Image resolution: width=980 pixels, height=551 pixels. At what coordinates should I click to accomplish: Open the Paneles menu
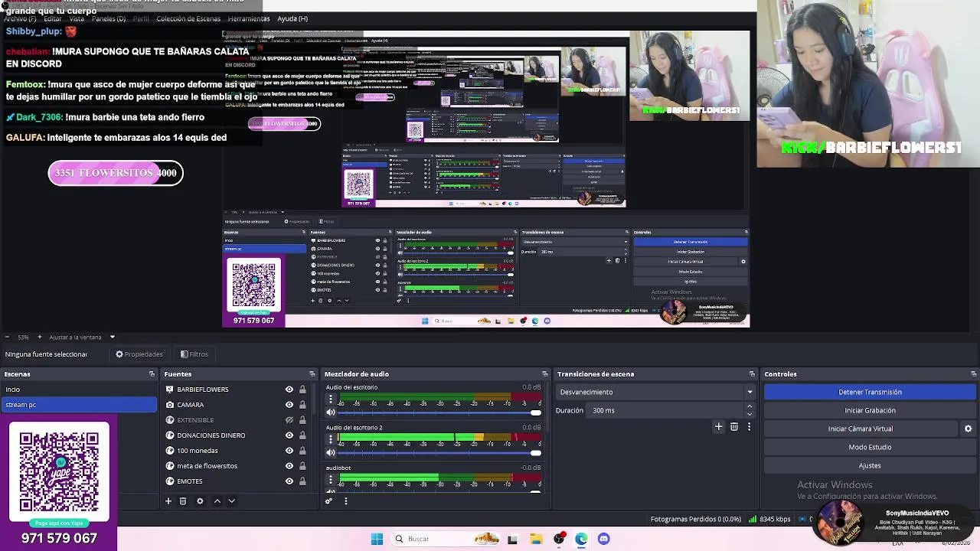[109, 18]
